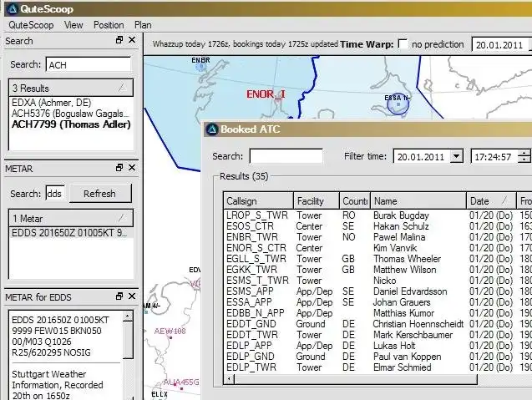
Task: Open the Filter time date dropdown
Action: click(x=456, y=156)
